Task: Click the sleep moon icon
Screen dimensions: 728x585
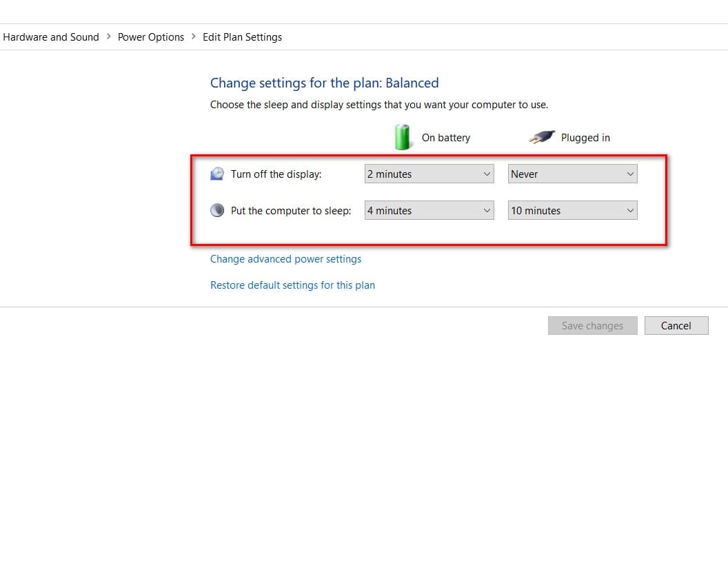Action: coord(217,211)
